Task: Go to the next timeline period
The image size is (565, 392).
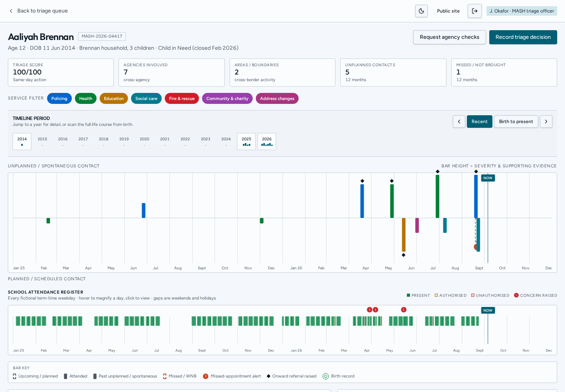Action: pyautogui.click(x=546, y=122)
